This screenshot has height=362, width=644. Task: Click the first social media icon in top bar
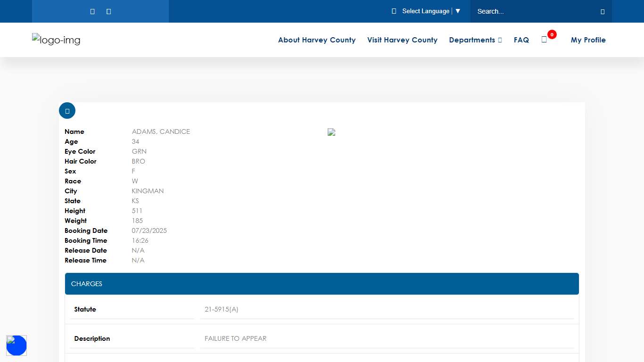92,11
